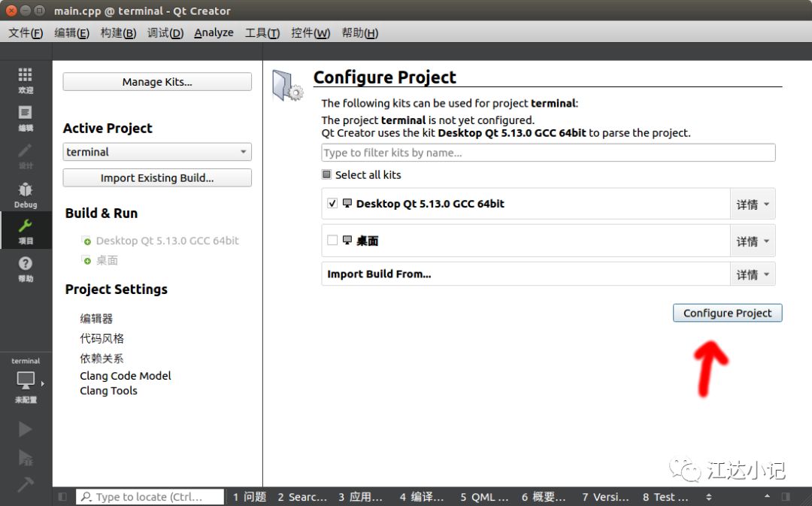The width and height of the screenshot is (812, 506).
Task: Open the Active Project terminal combo box
Action: [157, 152]
